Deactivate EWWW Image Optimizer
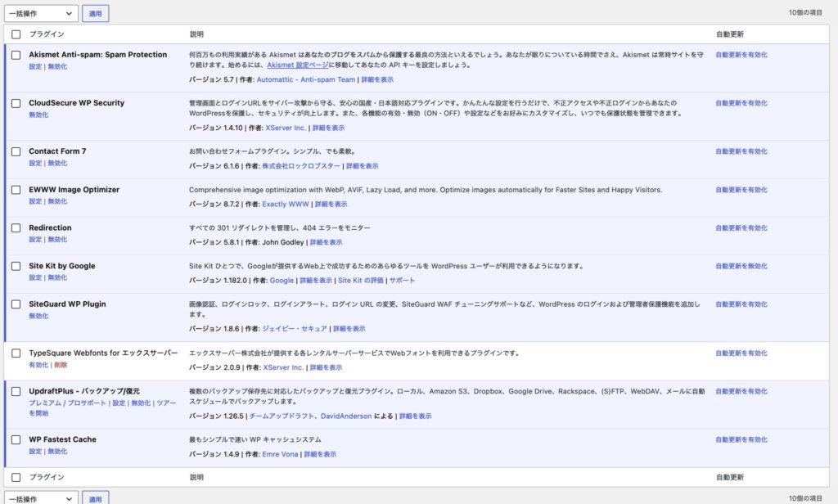 pyautogui.click(x=57, y=201)
